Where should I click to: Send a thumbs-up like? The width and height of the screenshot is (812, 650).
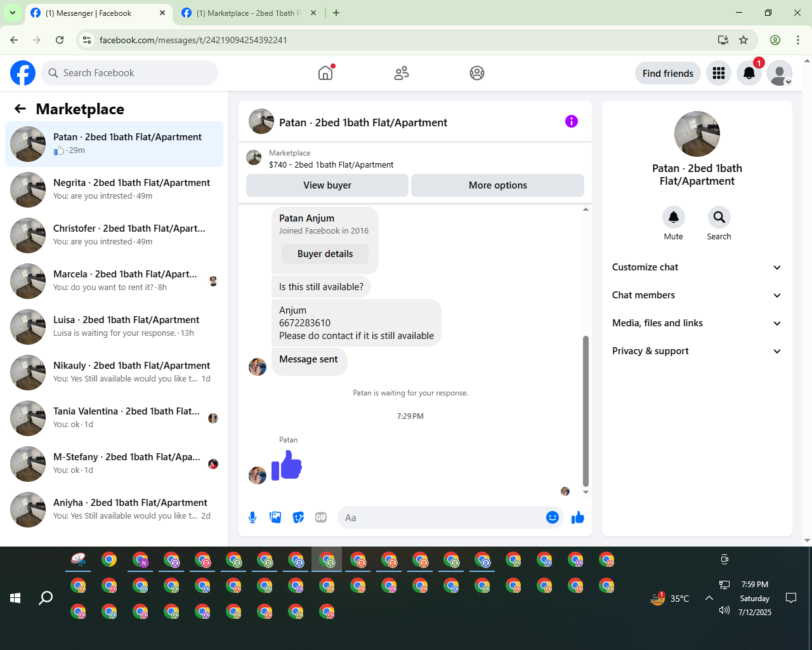[577, 517]
